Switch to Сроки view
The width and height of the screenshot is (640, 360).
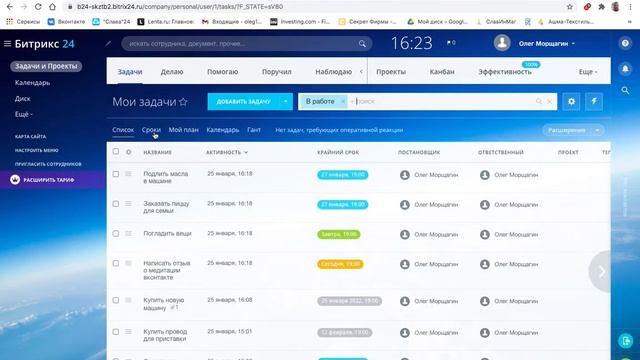point(151,130)
